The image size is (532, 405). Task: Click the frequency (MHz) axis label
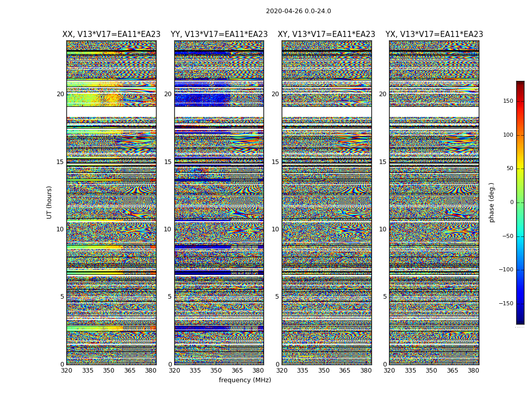tap(245, 380)
